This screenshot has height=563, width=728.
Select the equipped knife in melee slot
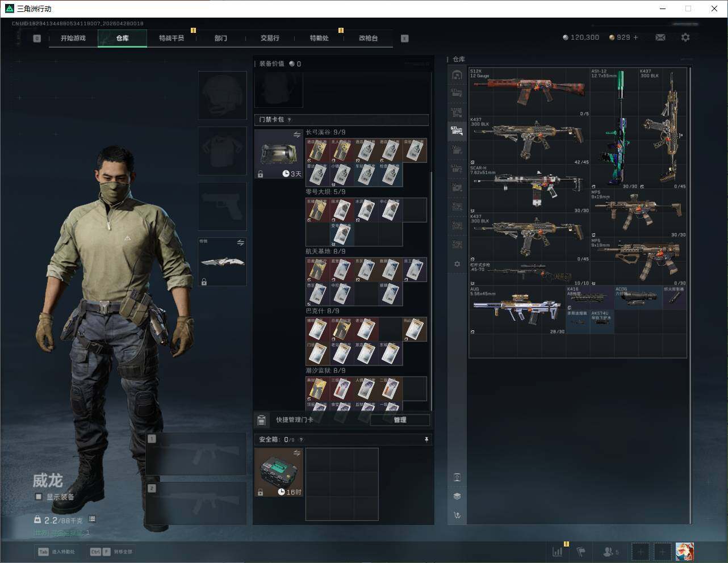tap(222, 261)
